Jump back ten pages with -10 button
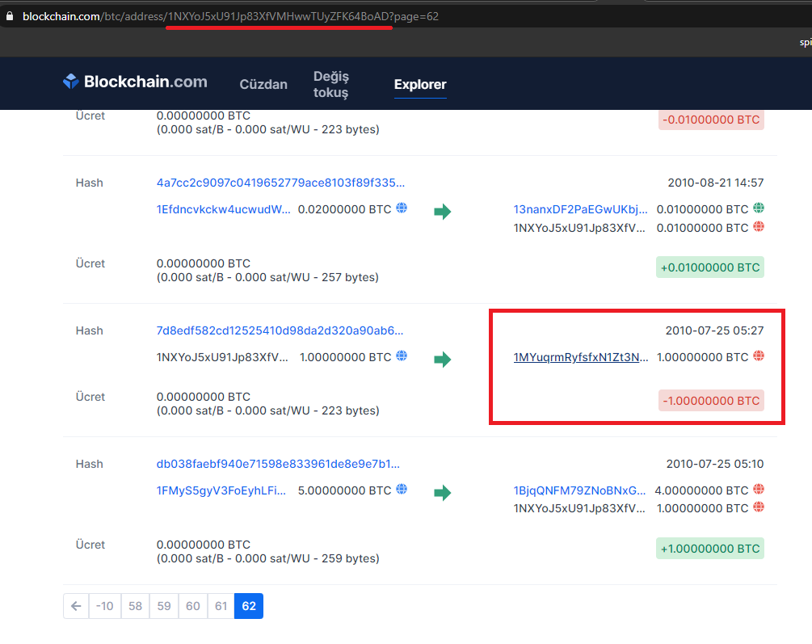 104,606
